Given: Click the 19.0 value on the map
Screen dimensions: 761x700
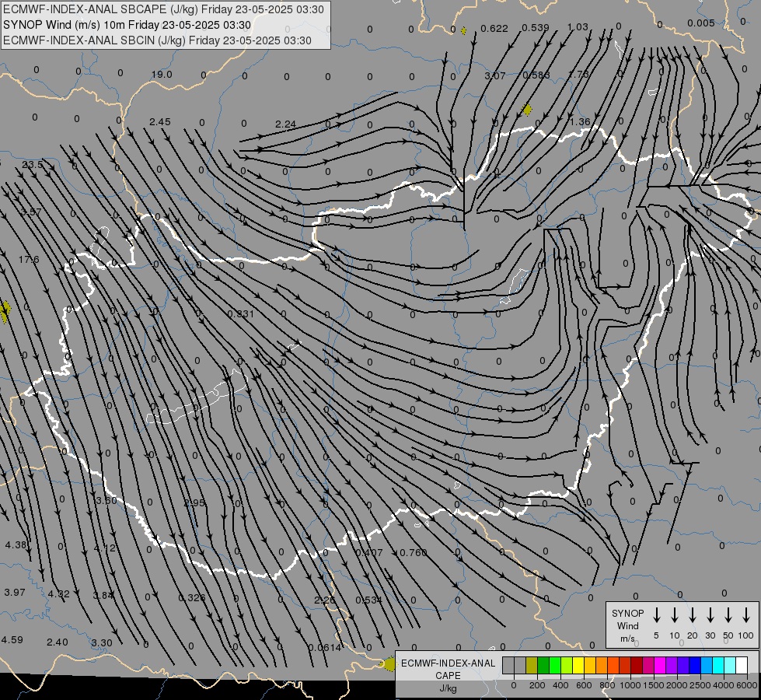Looking at the screenshot, I should (x=162, y=75).
